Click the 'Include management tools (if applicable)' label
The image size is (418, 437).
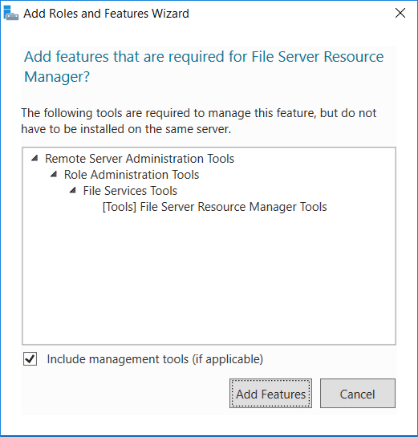155,359
